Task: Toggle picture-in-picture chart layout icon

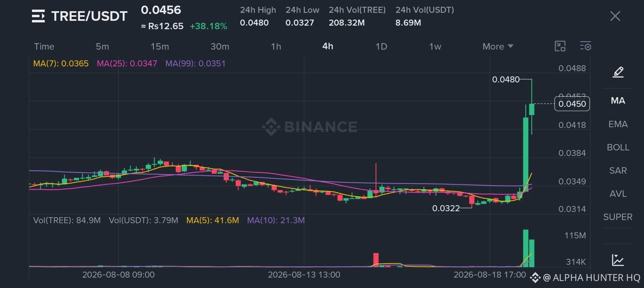Action: 560,46
